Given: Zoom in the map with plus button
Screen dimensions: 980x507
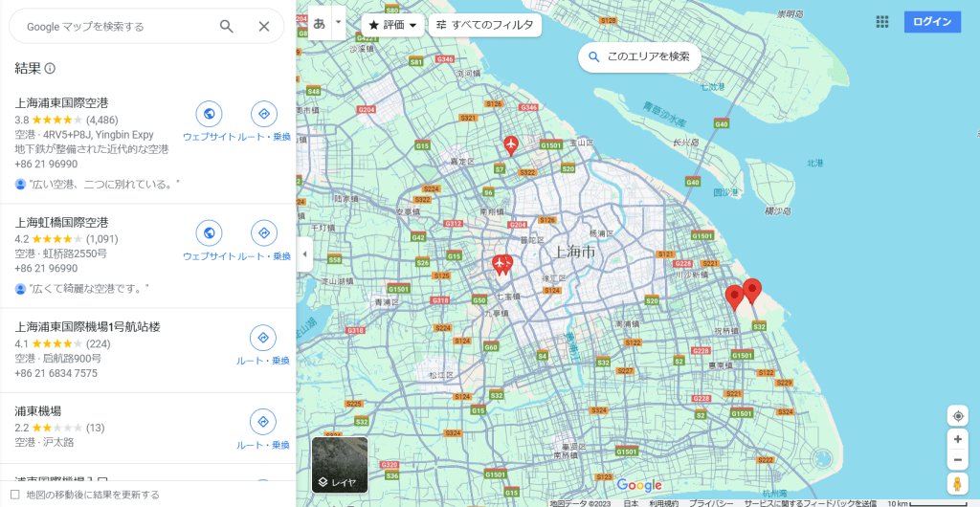Looking at the screenshot, I should [957, 439].
